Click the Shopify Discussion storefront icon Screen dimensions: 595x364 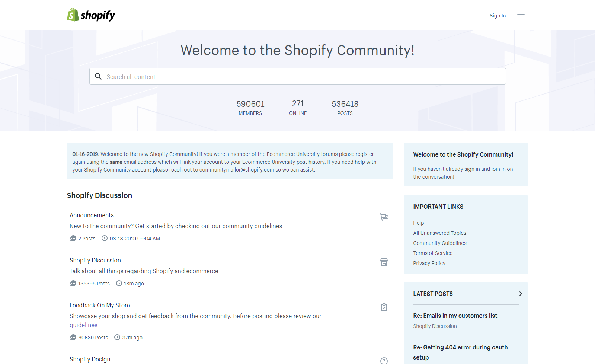[384, 262]
